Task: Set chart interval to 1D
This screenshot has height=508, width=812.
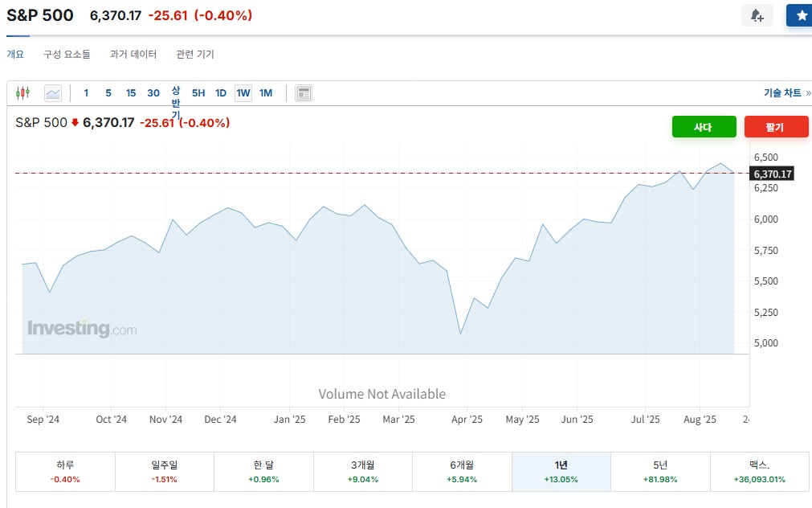Action: point(220,93)
